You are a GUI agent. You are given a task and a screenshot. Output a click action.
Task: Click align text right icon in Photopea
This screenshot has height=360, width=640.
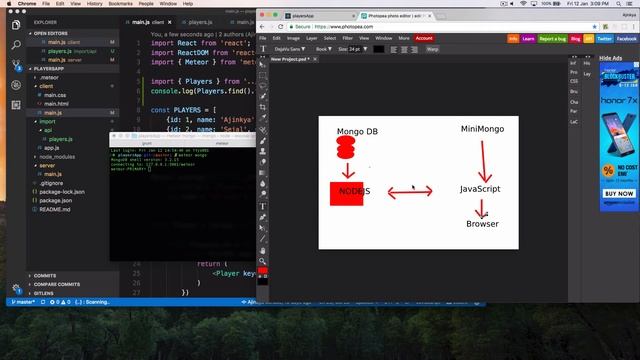(414, 49)
